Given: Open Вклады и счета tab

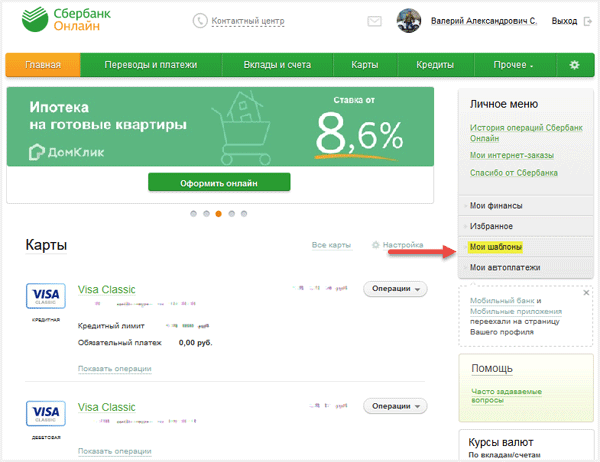Looking at the screenshot, I should point(277,65).
